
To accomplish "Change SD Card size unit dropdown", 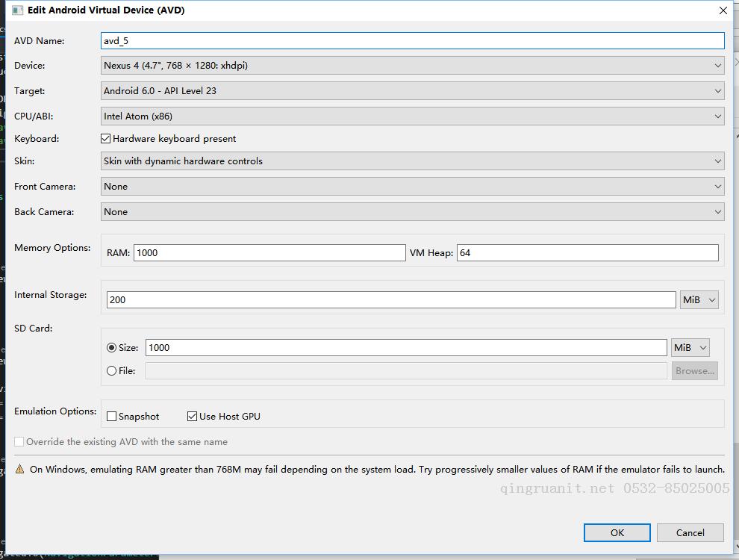I will pos(690,348).
